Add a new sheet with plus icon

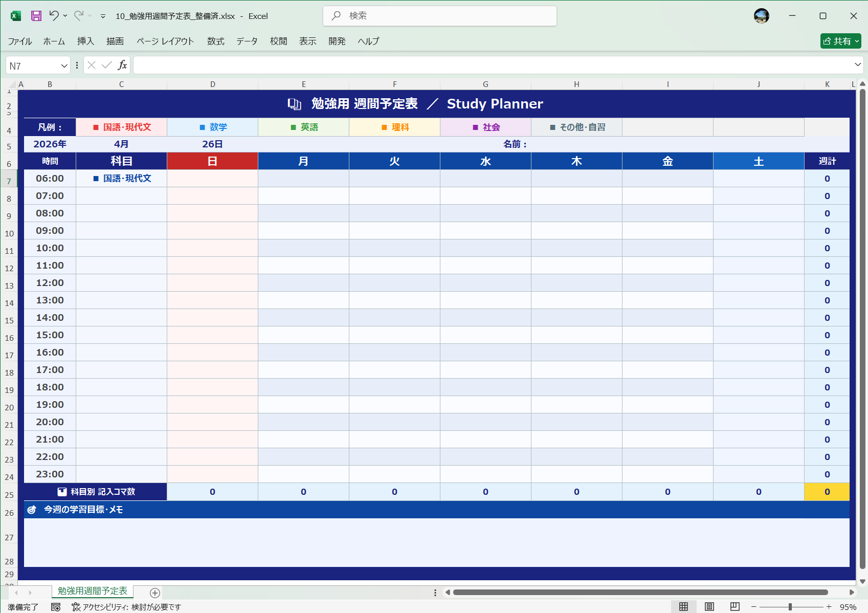pos(155,593)
